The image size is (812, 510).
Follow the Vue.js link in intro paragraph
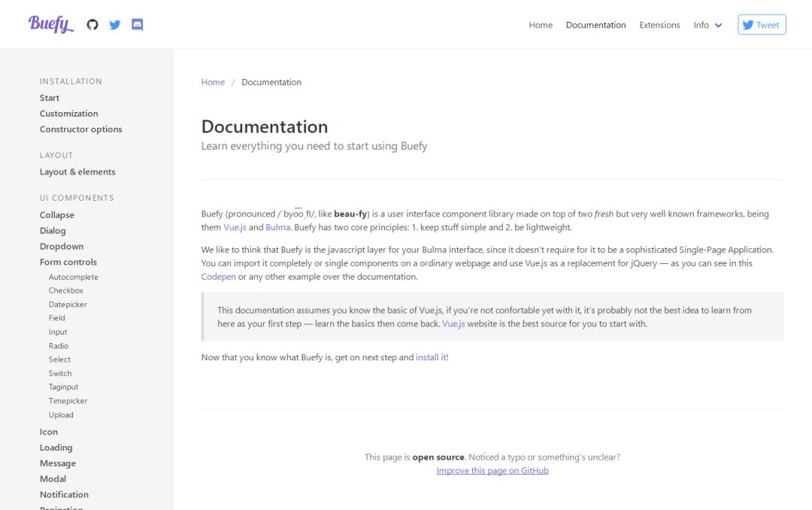[235, 227]
